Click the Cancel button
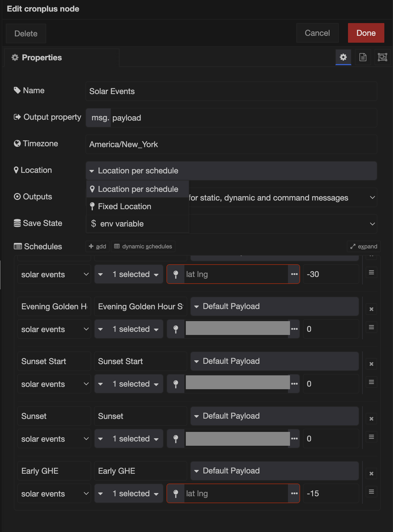The image size is (393, 532). pyautogui.click(x=317, y=33)
